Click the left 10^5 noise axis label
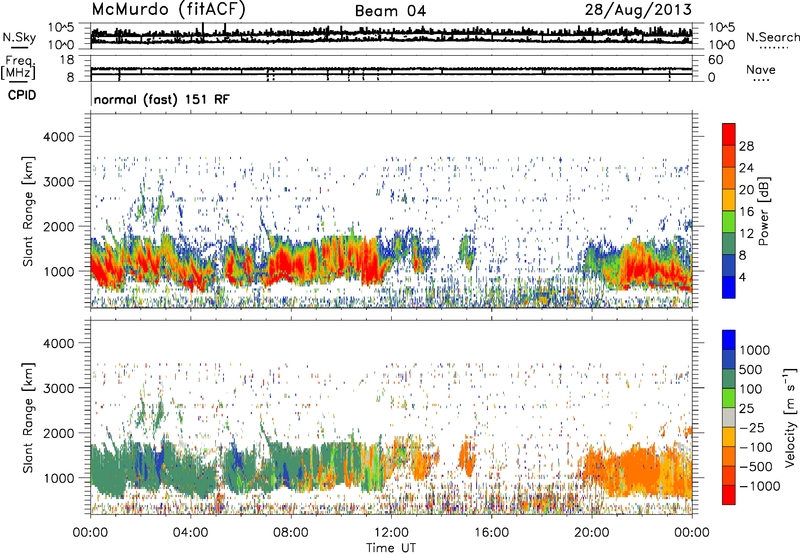This screenshot has width=800, height=554. coord(61,27)
